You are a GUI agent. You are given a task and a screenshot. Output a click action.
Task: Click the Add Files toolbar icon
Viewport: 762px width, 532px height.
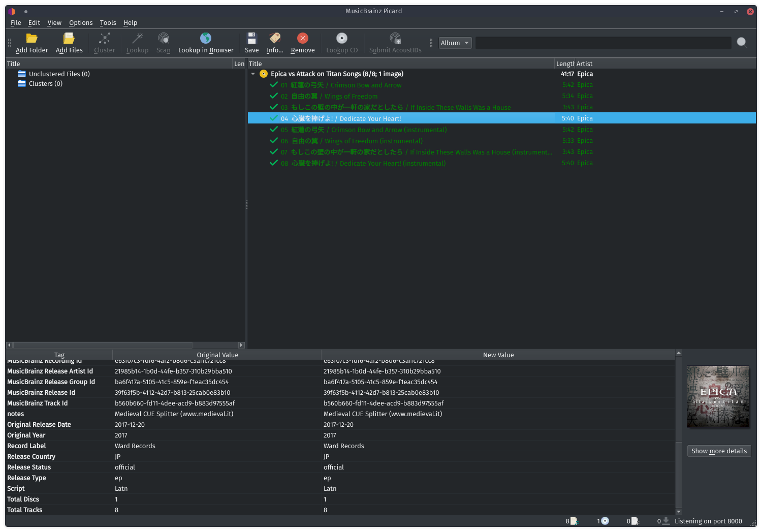click(x=69, y=38)
